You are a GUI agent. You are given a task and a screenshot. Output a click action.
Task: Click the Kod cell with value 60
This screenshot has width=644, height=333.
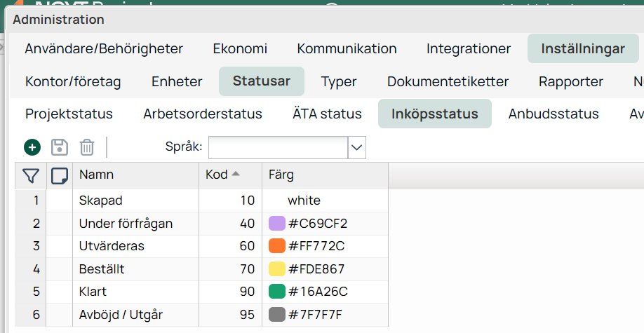click(x=230, y=246)
